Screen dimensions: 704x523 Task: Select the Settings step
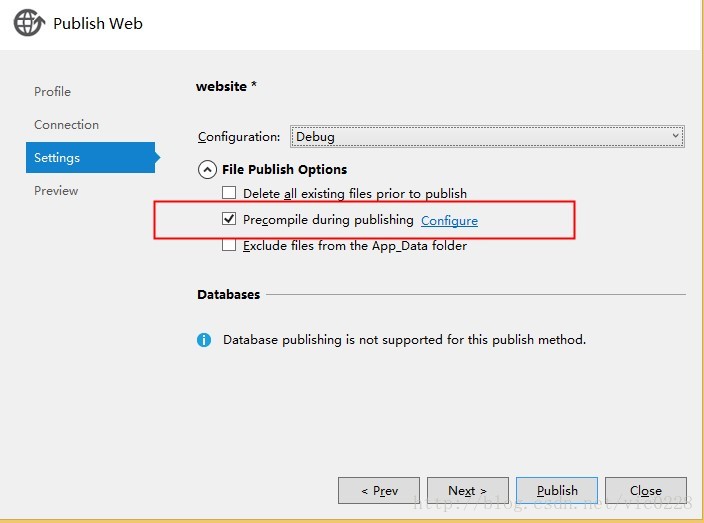point(90,158)
